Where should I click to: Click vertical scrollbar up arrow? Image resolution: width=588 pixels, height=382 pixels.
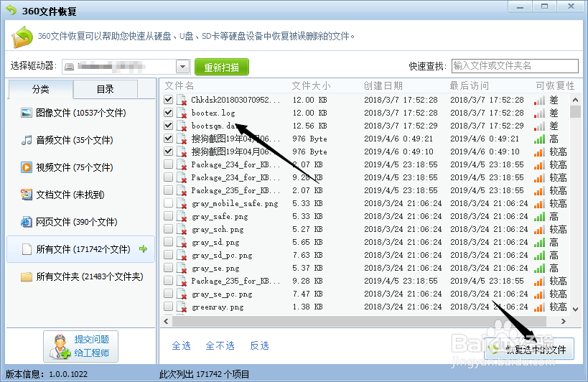pyautogui.click(x=576, y=100)
